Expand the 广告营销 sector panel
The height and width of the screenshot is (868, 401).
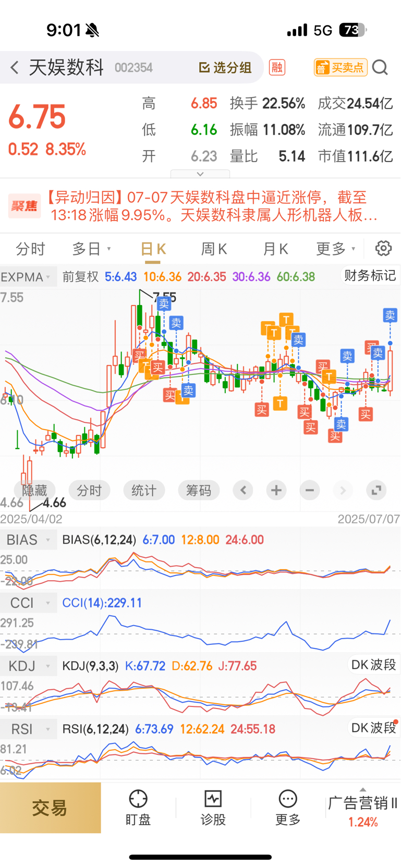pos(363,808)
